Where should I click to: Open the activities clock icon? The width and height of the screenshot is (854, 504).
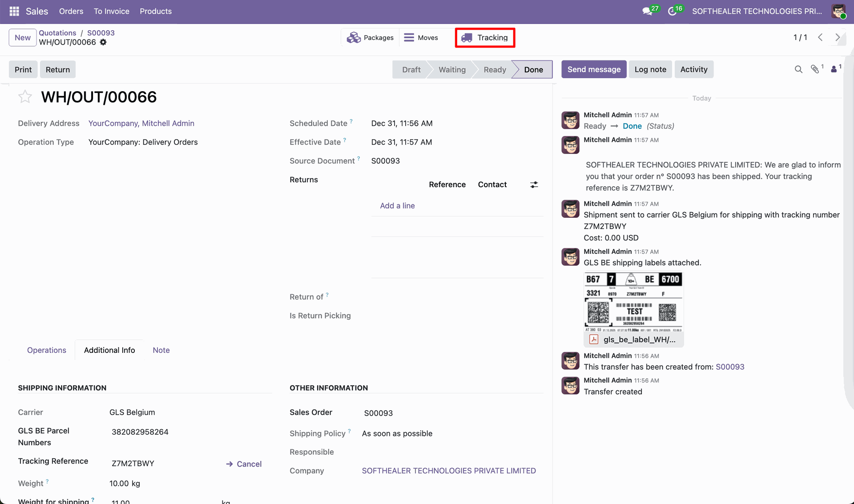tap(672, 11)
